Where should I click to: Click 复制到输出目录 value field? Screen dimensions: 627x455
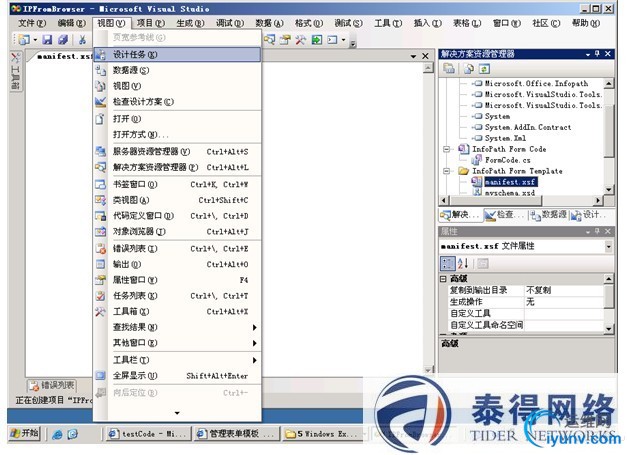tap(563, 290)
